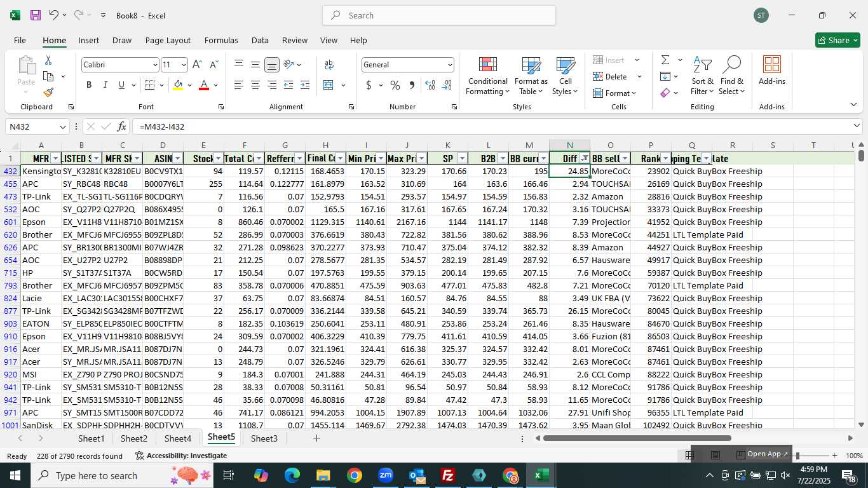Open Find & Select menu

pyautogui.click(x=732, y=76)
